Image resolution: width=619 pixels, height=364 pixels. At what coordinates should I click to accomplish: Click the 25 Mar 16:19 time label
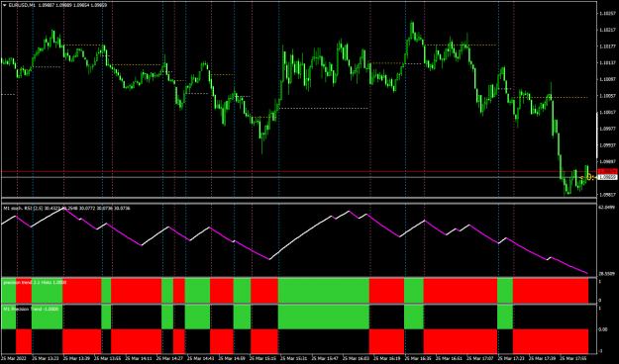(x=387, y=359)
